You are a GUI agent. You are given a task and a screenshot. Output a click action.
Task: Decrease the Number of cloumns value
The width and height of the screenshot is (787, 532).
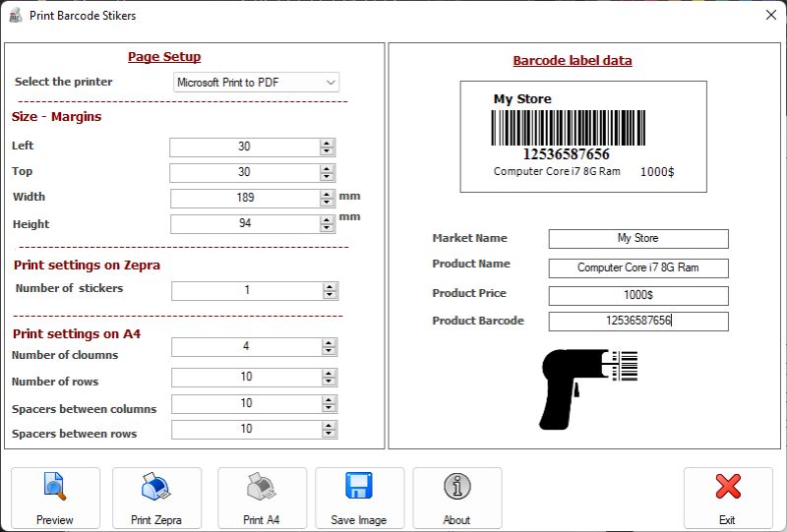tap(329, 352)
